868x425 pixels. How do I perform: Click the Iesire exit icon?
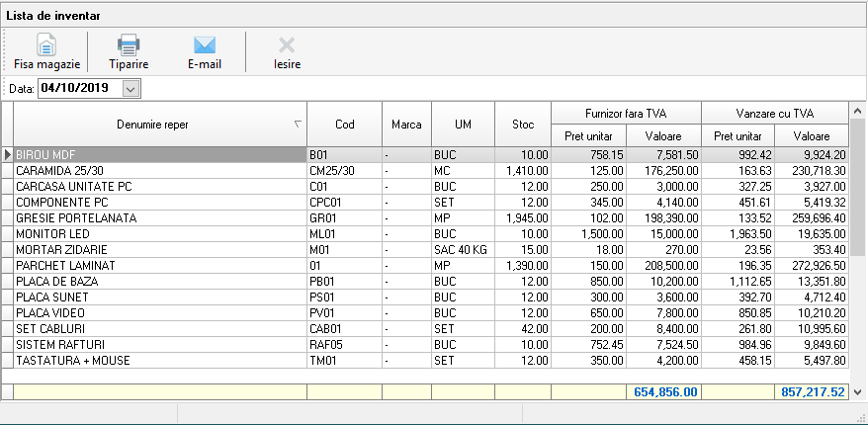(x=287, y=45)
